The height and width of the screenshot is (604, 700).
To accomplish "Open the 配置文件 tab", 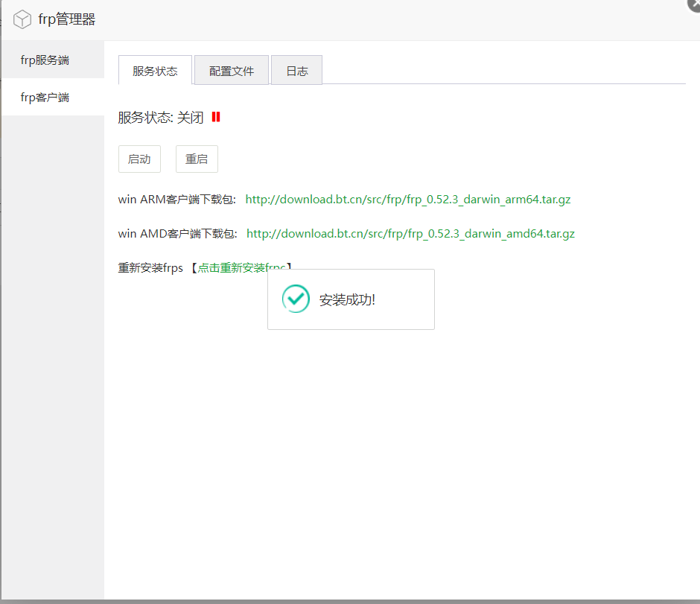I will [x=232, y=71].
